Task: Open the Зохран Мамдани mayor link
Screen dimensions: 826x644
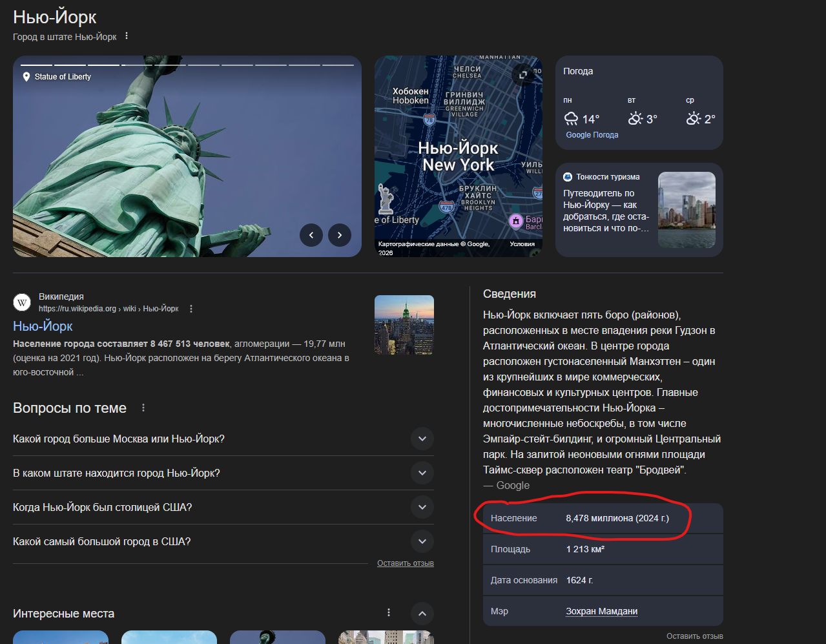Action: [602, 611]
